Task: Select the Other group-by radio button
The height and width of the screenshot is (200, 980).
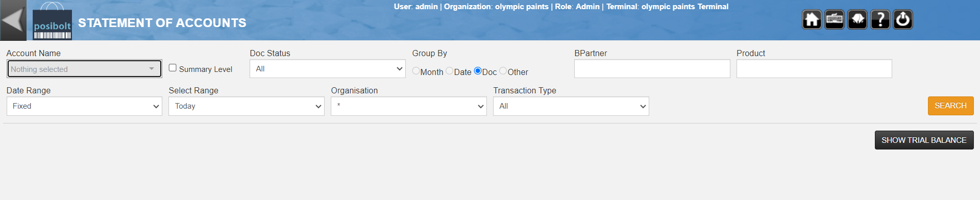Action: click(503, 71)
